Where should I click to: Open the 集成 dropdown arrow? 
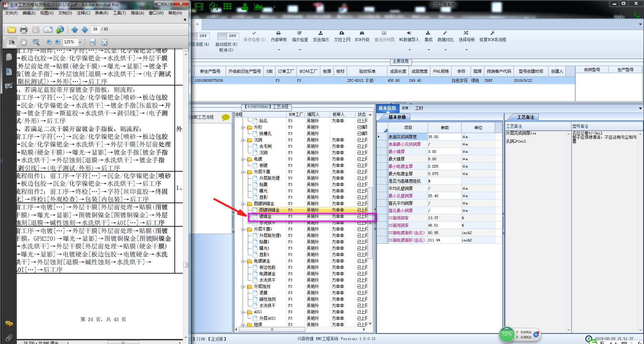pyautogui.click(x=428, y=50)
